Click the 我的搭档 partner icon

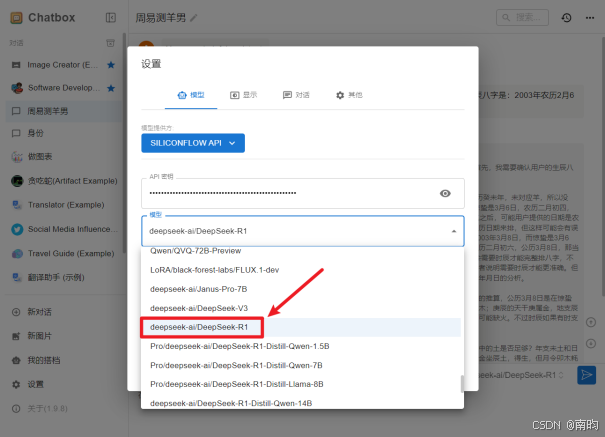tap(16, 360)
